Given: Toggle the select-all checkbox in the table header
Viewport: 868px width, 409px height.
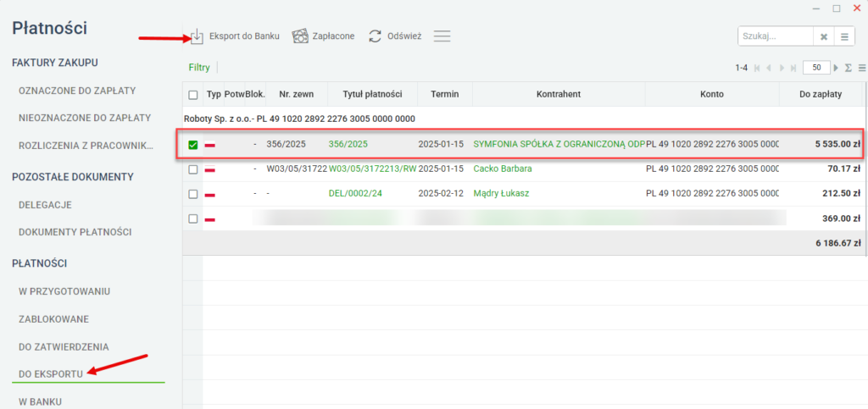Looking at the screenshot, I should (193, 95).
